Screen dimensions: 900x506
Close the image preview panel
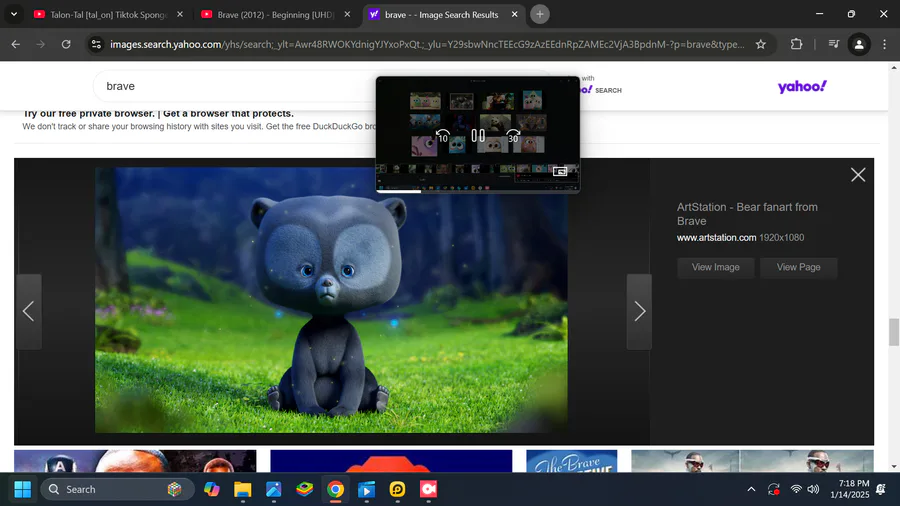click(858, 174)
